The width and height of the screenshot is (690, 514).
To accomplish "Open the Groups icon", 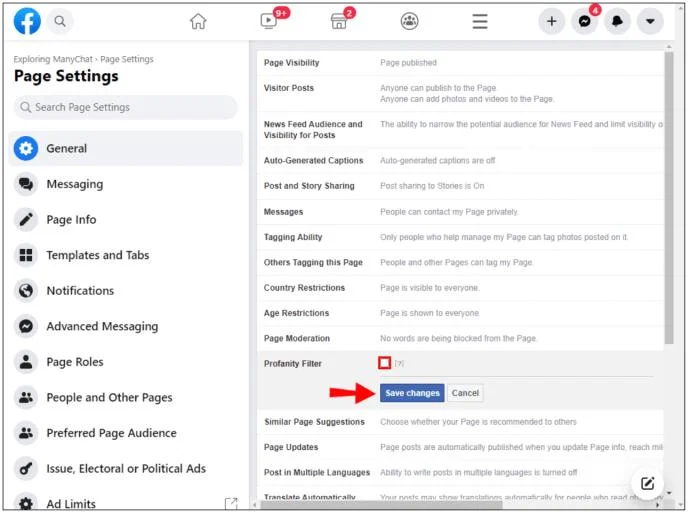I will pos(409,21).
